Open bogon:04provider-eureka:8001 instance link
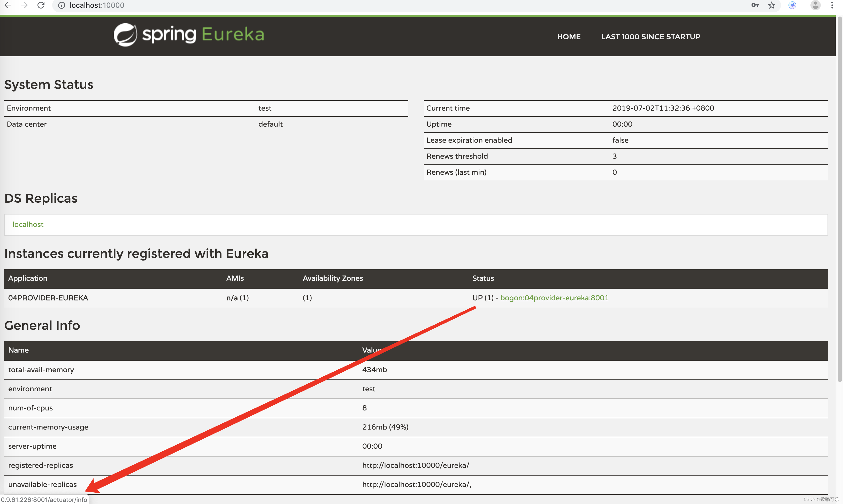Image resolution: width=843 pixels, height=504 pixels. [x=554, y=298]
